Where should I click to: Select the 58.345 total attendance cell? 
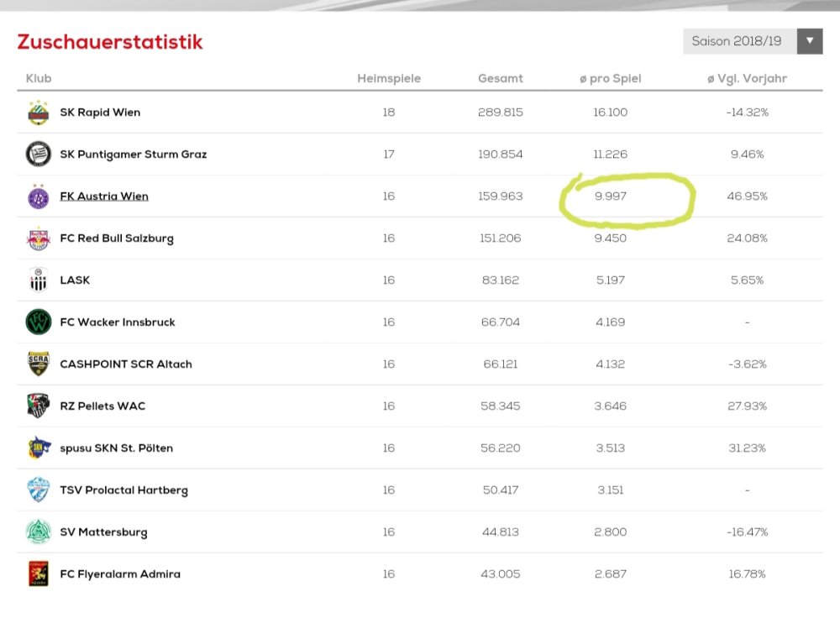[501, 406]
